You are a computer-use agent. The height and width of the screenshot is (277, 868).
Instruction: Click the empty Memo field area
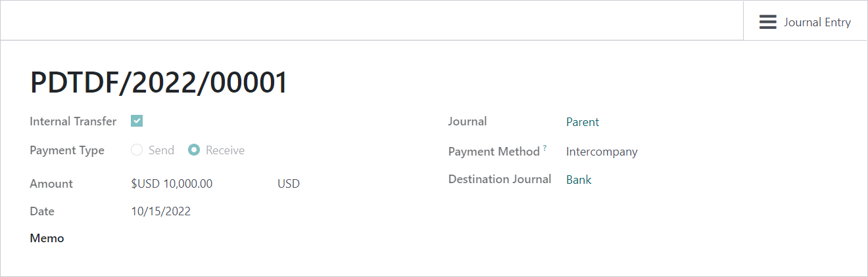click(x=263, y=238)
